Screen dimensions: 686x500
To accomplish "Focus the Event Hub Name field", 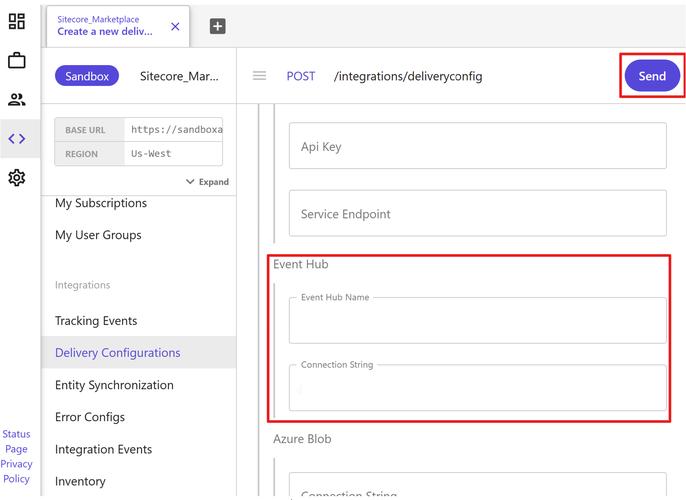I will pyautogui.click(x=477, y=323).
